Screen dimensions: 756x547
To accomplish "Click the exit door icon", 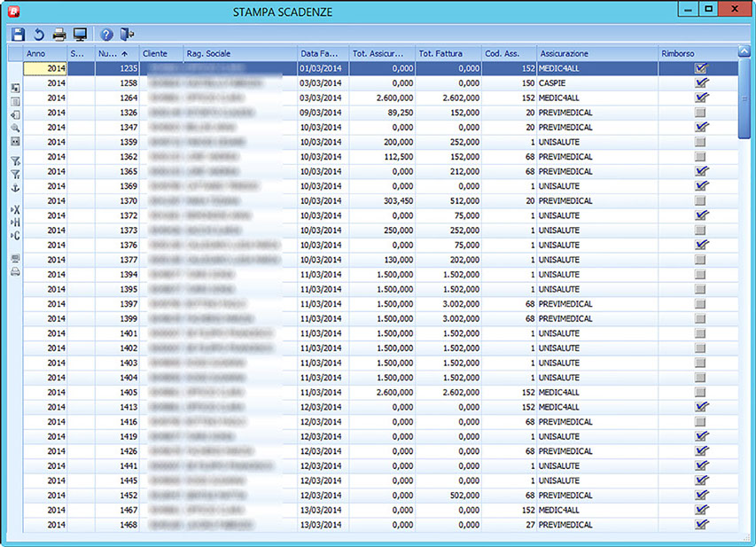I will 128,35.
